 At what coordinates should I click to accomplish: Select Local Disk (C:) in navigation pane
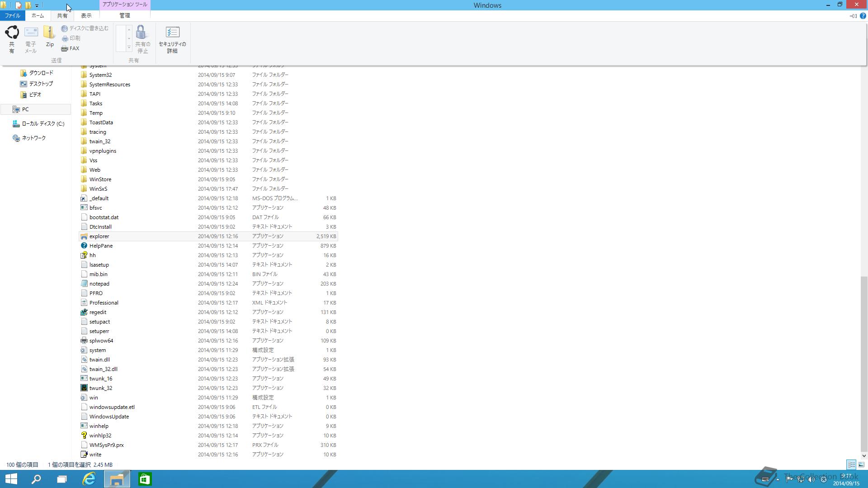tap(39, 123)
